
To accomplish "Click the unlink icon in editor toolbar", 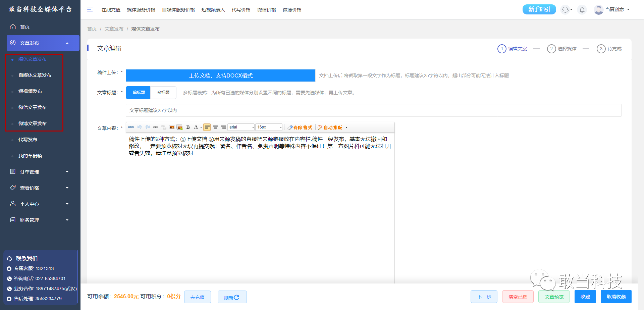I will click(x=164, y=127).
